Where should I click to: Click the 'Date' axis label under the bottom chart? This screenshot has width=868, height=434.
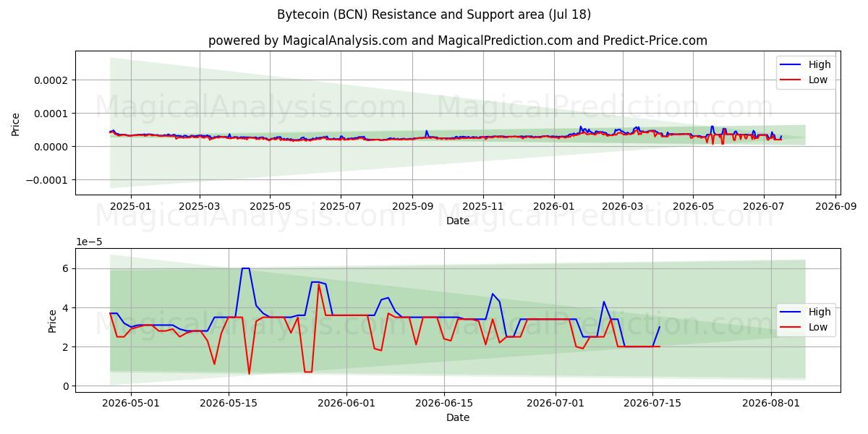click(457, 417)
